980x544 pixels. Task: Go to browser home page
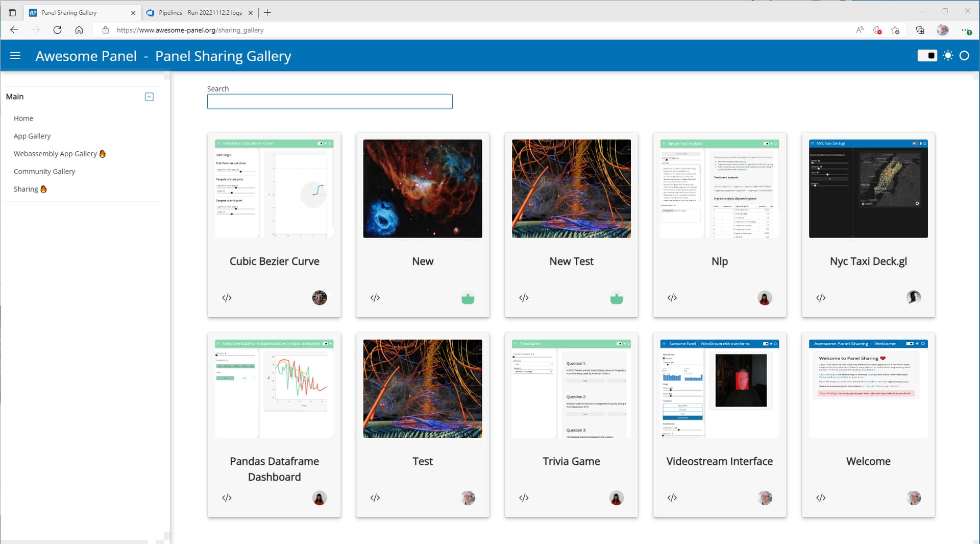pos(79,30)
